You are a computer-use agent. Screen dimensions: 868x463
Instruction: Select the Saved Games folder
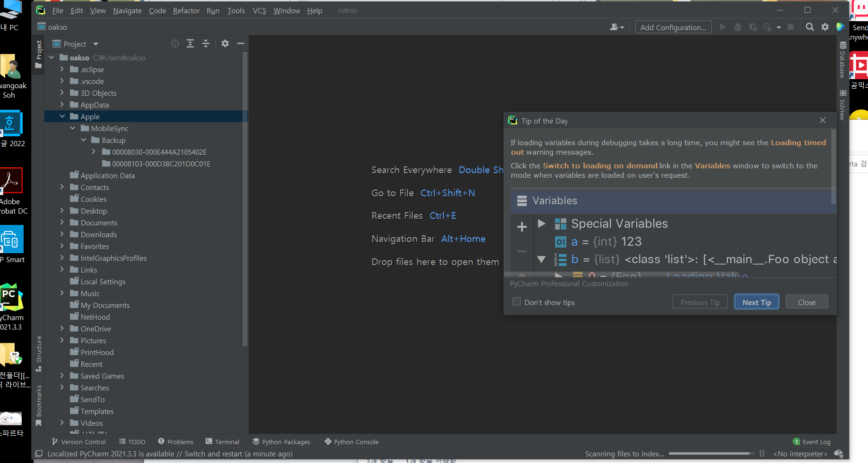(x=102, y=376)
